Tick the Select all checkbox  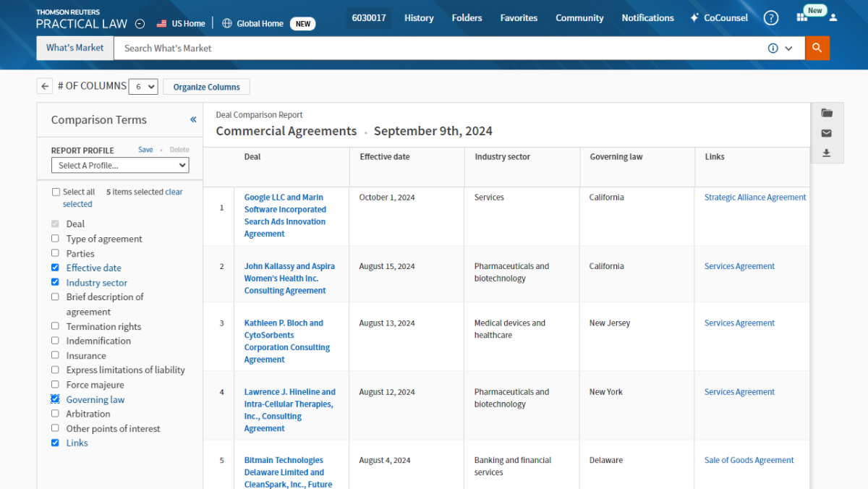[56, 192]
